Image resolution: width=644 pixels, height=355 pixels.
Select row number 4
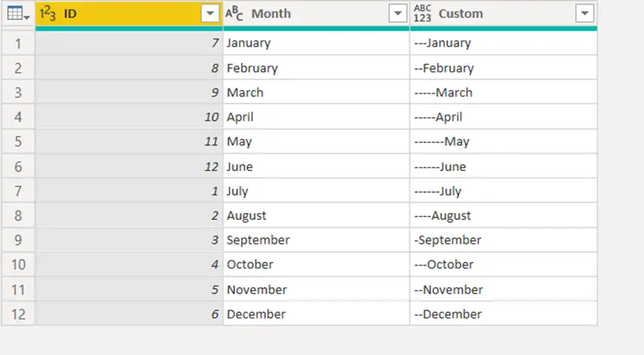click(x=18, y=117)
